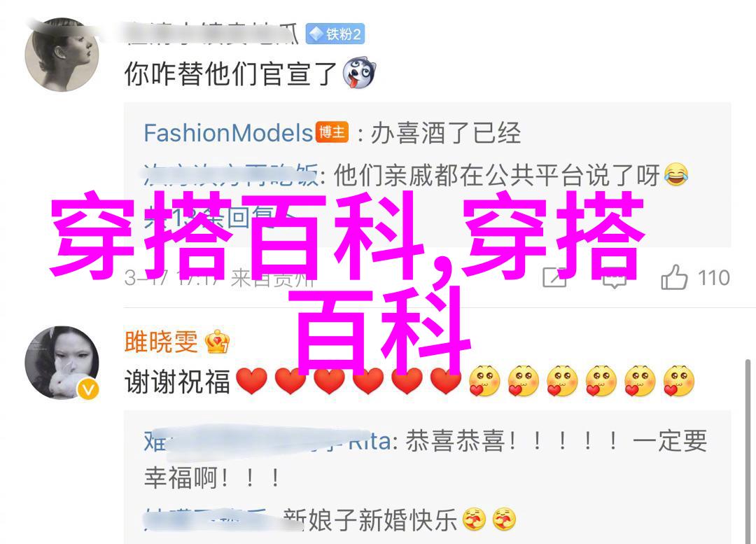This screenshot has width=756, height=544.
Task: Tap the 谢谢祝福 comment text
Action: coord(177,382)
